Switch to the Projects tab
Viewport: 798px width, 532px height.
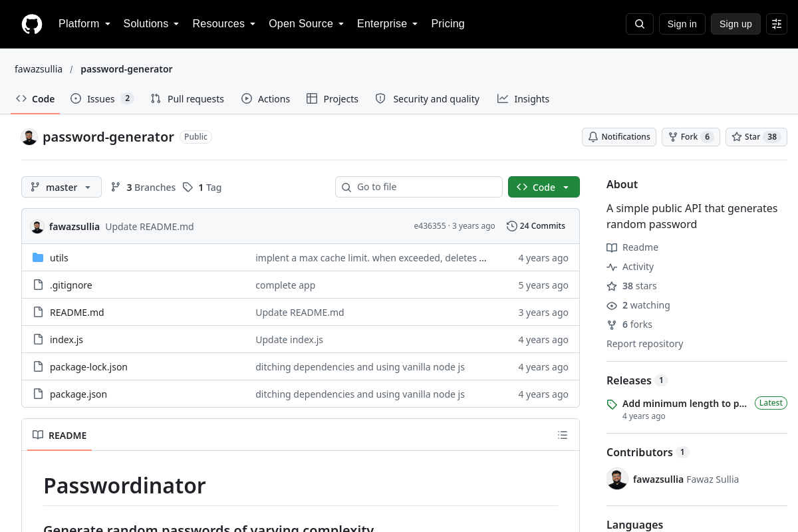[x=332, y=98]
